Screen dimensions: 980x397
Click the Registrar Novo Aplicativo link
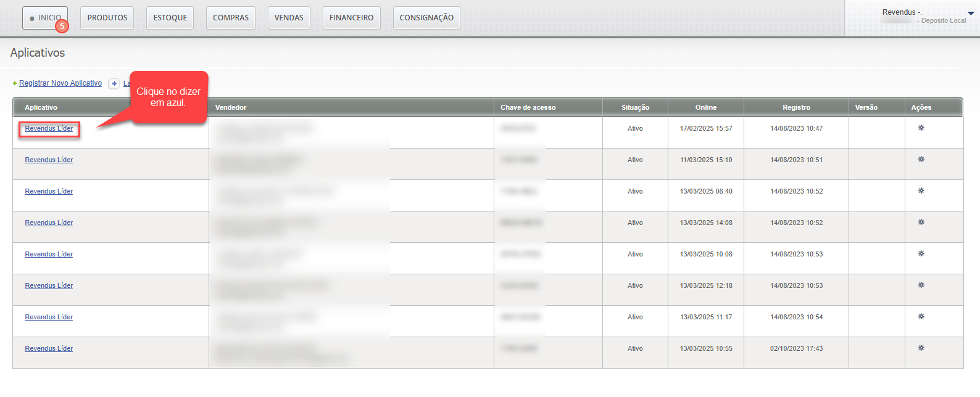tap(60, 83)
